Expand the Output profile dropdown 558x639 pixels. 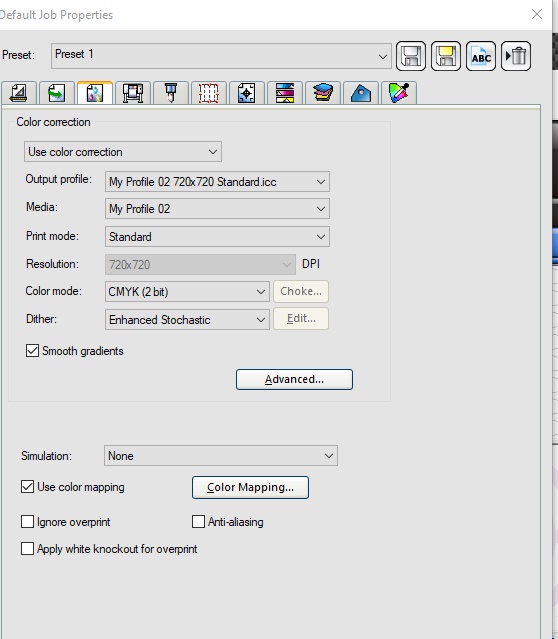(217, 181)
